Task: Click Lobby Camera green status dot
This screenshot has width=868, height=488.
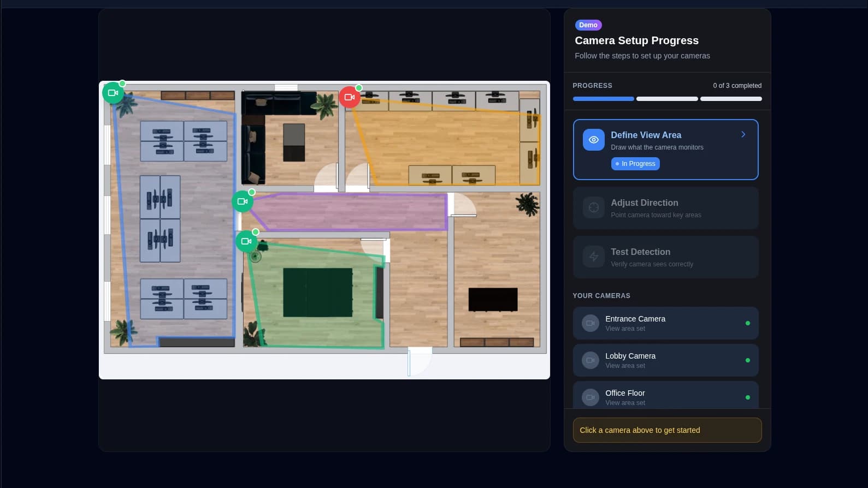Action: pos(748,360)
